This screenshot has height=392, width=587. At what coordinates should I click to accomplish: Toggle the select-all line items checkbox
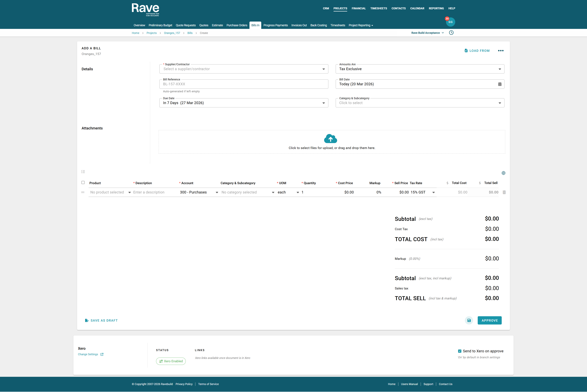point(83,182)
